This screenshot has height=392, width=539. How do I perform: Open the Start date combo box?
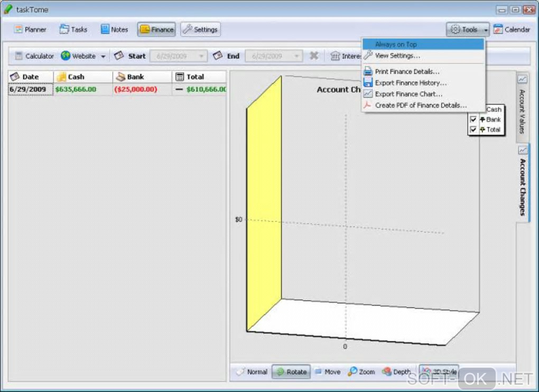click(179, 56)
